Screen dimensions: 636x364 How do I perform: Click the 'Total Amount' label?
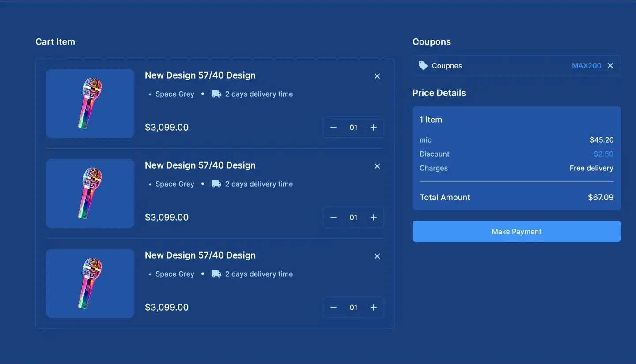click(445, 197)
